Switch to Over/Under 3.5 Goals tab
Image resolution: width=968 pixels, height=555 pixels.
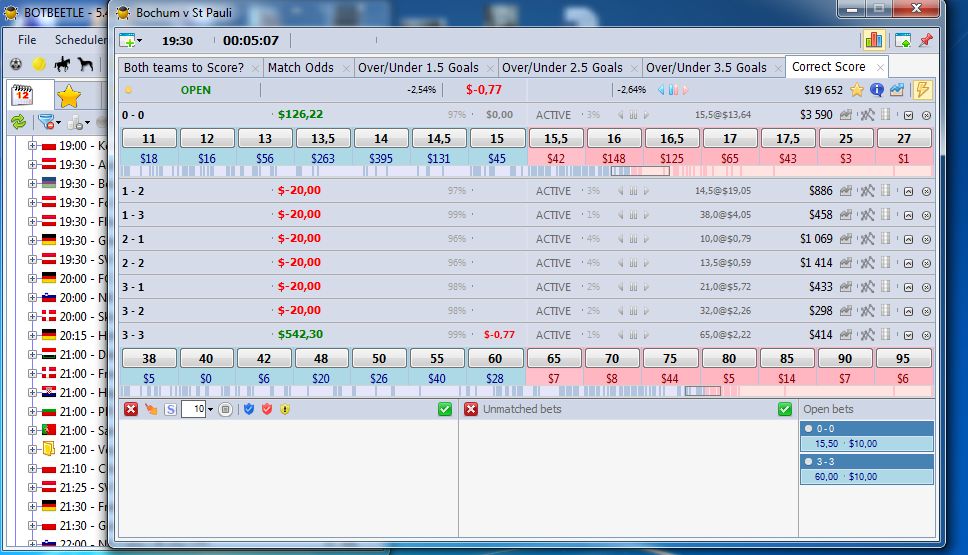pos(706,67)
